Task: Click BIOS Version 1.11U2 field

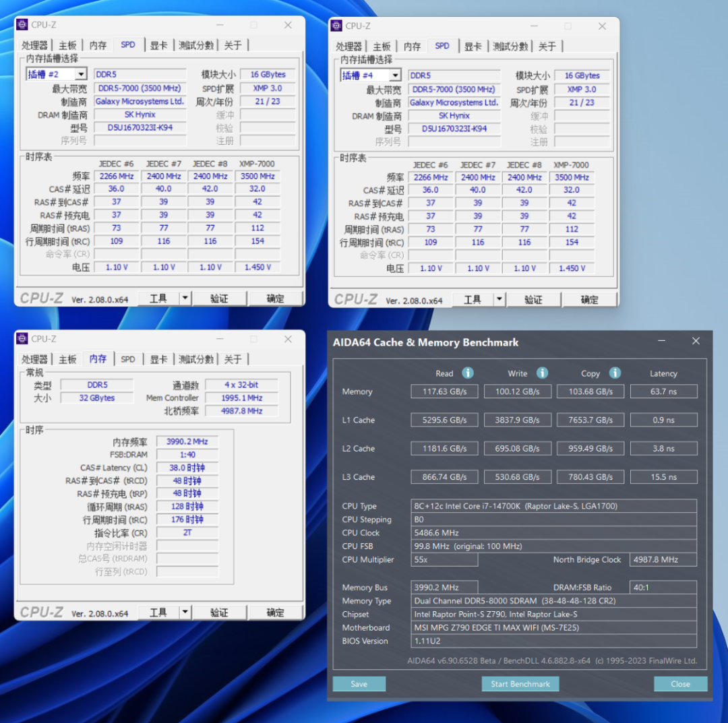Action: coord(553,641)
